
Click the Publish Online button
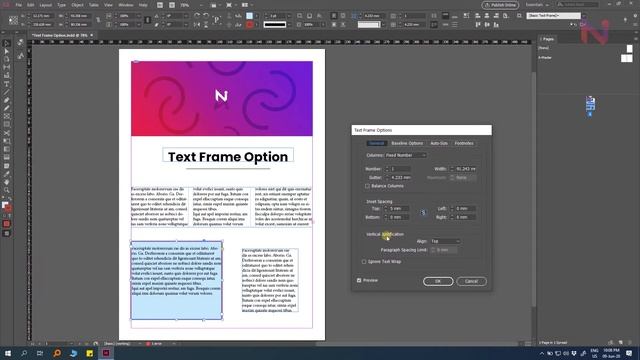(x=500, y=5)
